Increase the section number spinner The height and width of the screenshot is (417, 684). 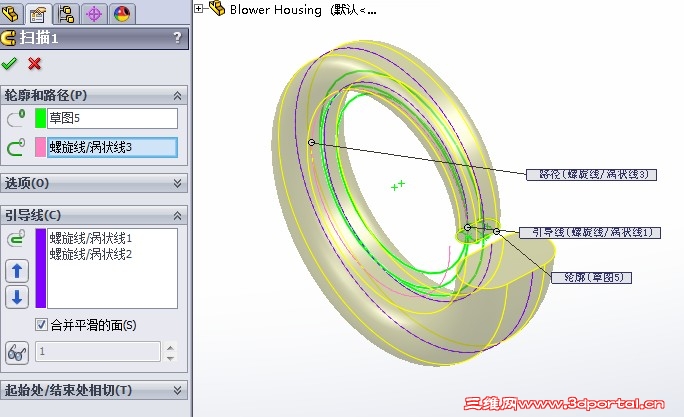pyautogui.click(x=170, y=347)
